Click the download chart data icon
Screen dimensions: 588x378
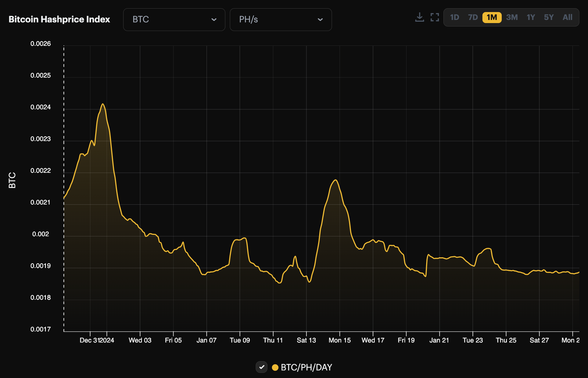[x=419, y=17]
